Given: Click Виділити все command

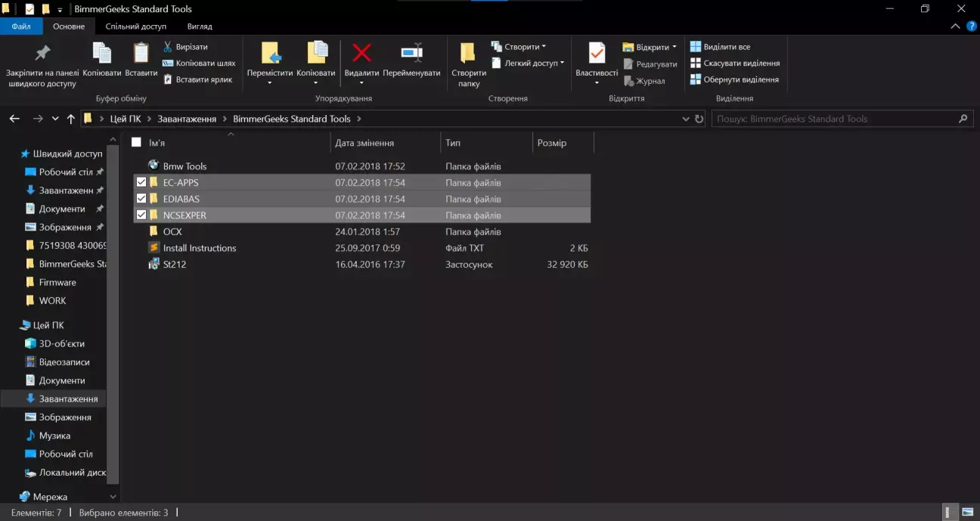Looking at the screenshot, I should [720, 47].
